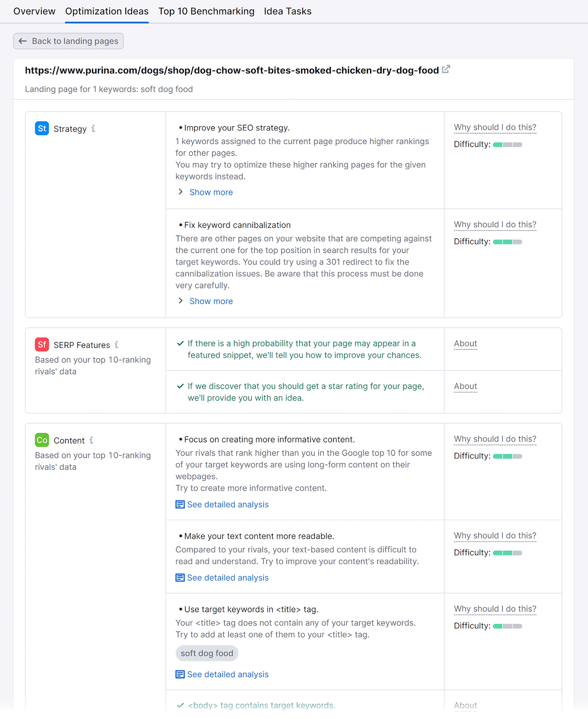
Task: Switch to the Overview tab
Action: (34, 11)
